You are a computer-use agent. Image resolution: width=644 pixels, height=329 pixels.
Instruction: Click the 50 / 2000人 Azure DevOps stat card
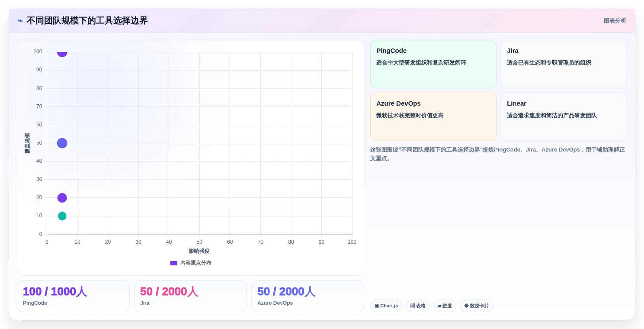coord(308,296)
